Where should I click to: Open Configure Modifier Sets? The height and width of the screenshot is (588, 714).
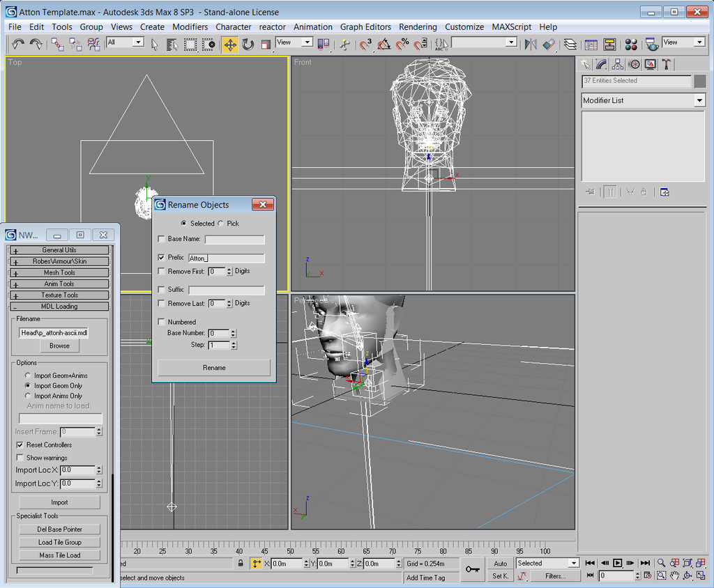(x=664, y=192)
